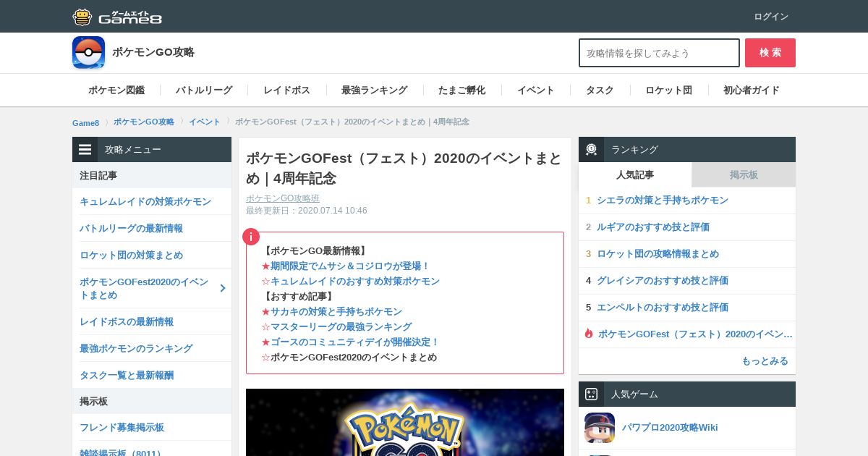Click 掲示板 section heading in sidebar
This screenshot has height=456, width=868.
click(93, 401)
